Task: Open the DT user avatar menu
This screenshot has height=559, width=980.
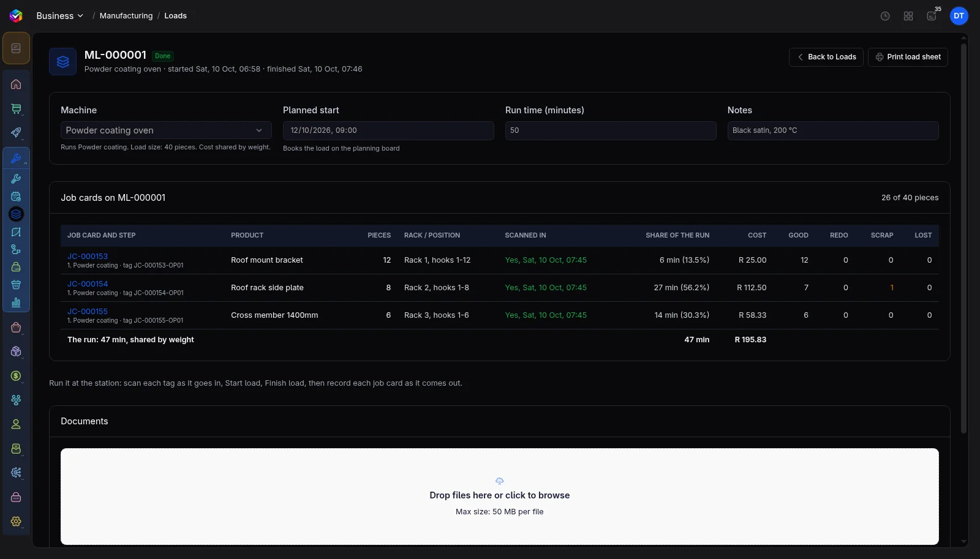Action: (x=959, y=16)
